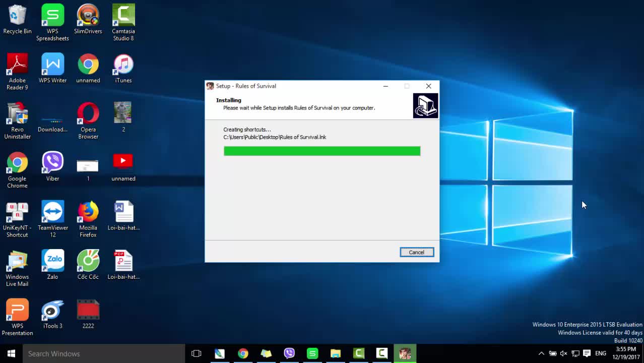This screenshot has width=644, height=363.
Task: Select the iTools 3 desktop shortcut
Action: coord(52,314)
